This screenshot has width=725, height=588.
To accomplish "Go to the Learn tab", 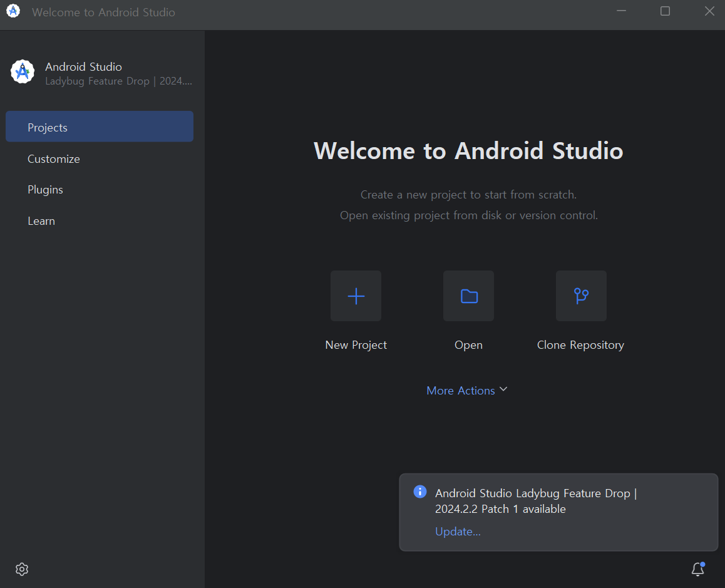I will point(100,220).
